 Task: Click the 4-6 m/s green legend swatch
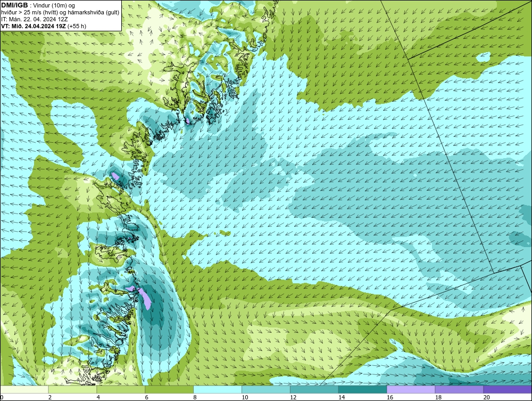(121, 389)
